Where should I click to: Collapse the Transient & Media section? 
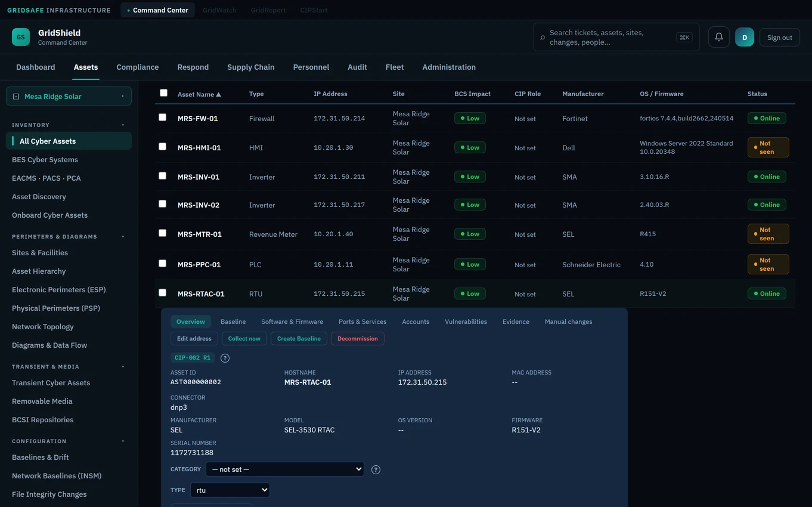[x=123, y=367]
